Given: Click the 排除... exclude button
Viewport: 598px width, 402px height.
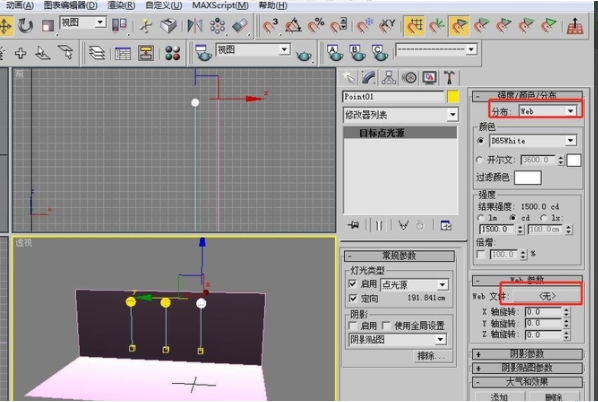Looking at the screenshot, I should pyautogui.click(x=433, y=356).
